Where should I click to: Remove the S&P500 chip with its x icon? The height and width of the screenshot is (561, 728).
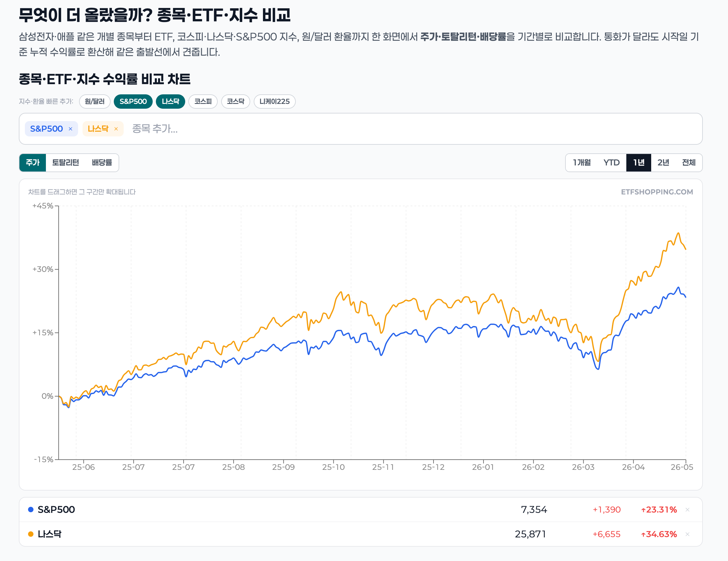pos(70,129)
